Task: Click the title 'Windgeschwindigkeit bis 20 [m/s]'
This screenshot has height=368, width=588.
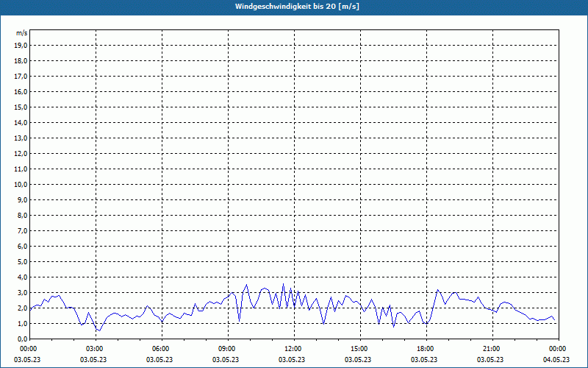Action: click(297, 7)
